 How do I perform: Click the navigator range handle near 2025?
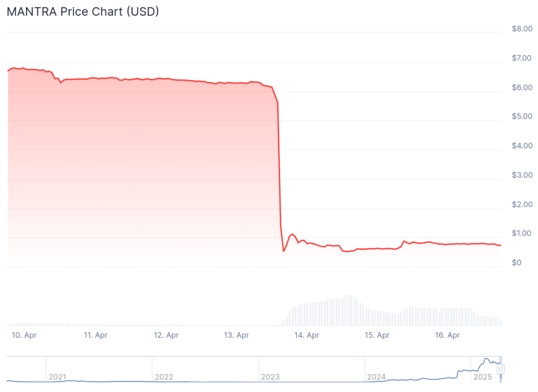click(500, 370)
